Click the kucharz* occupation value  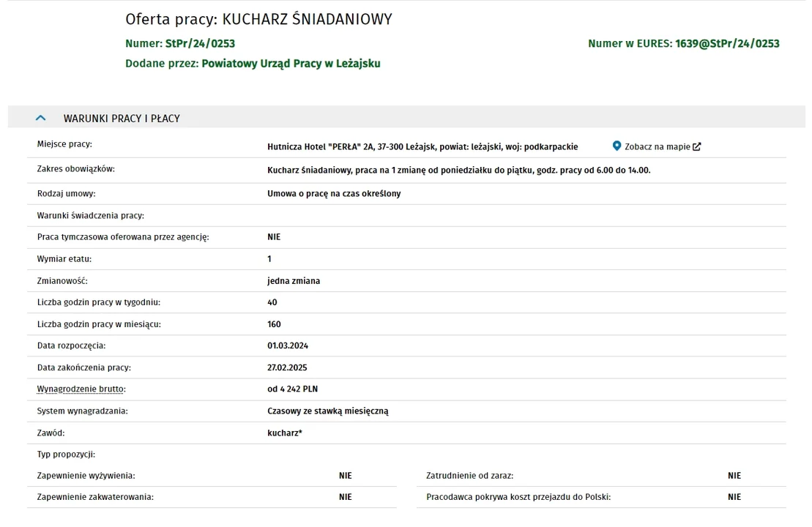pyautogui.click(x=285, y=433)
